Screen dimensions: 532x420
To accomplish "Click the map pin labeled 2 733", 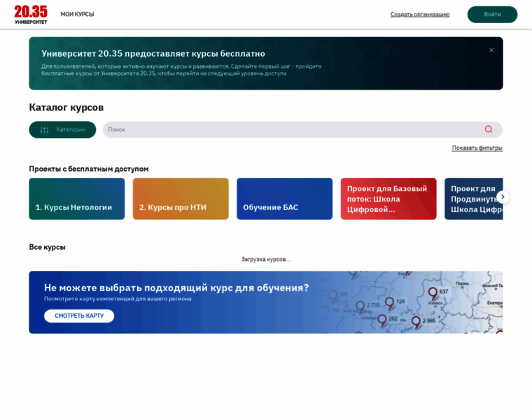I will click(x=360, y=307).
